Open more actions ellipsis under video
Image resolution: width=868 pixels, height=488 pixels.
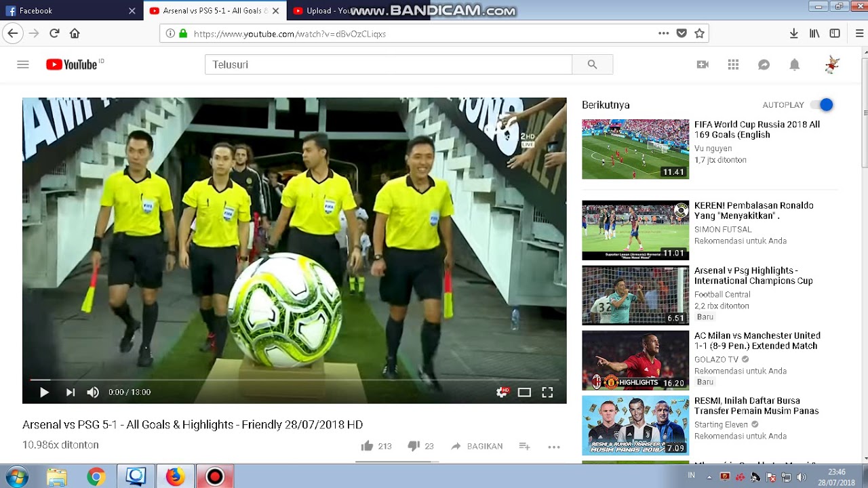pos(554,447)
